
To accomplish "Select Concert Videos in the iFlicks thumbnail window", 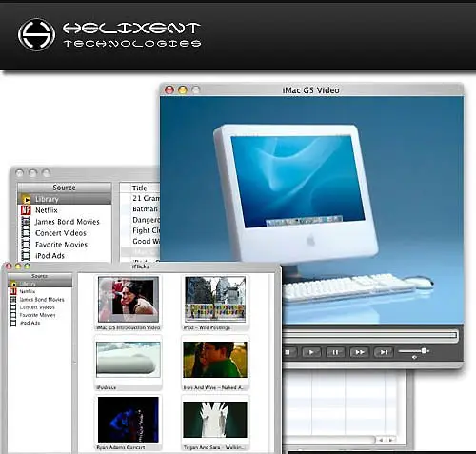I will pos(40,307).
